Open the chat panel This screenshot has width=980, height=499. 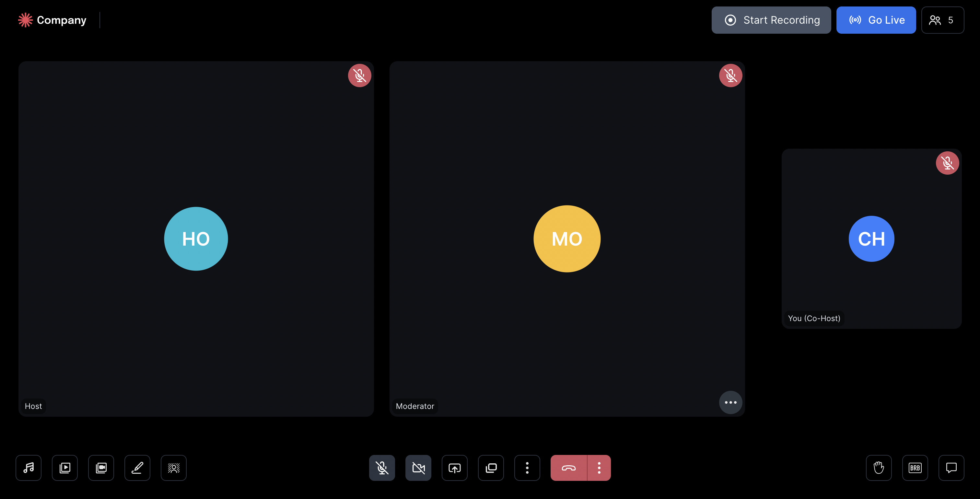[x=951, y=468]
